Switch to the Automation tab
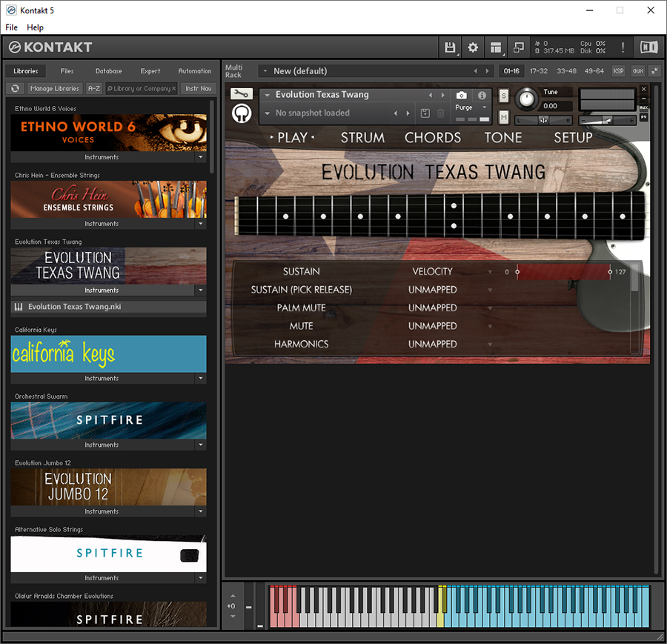Image resolution: width=667 pixels, height=644 pixels. point(194,71)
